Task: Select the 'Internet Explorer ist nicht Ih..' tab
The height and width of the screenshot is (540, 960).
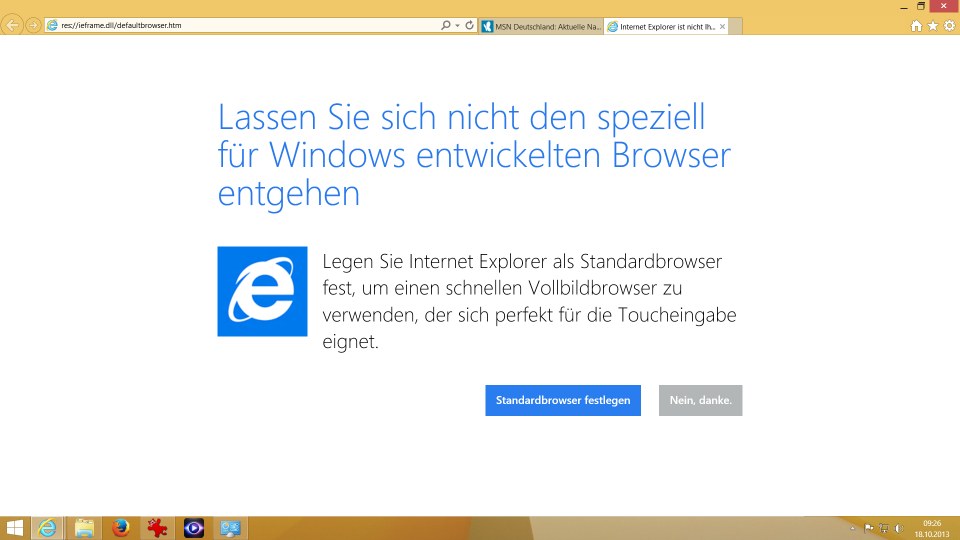Action: pos(666,26)
